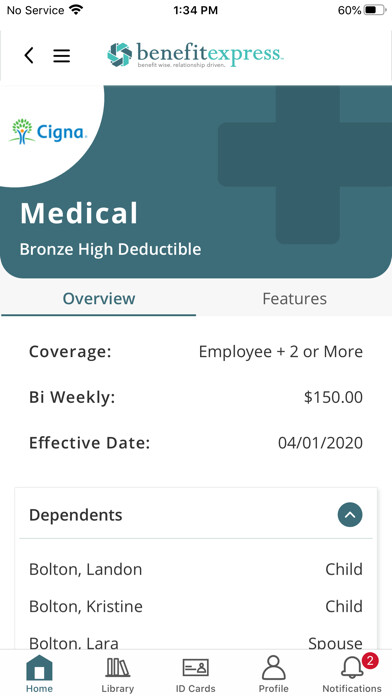Open the ID Cards section
Screen dimensions: 392x696
pyautogui.click(x=196, y=673)
